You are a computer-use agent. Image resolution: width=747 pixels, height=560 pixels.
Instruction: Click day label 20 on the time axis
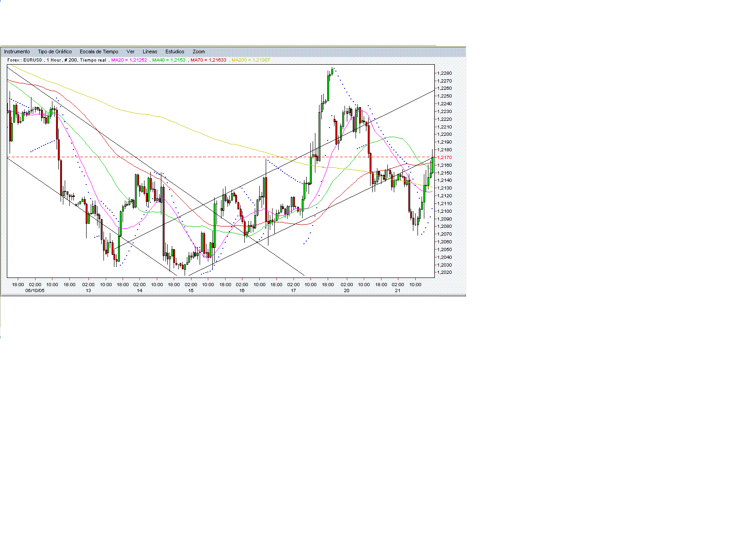(x=347, y=291)
